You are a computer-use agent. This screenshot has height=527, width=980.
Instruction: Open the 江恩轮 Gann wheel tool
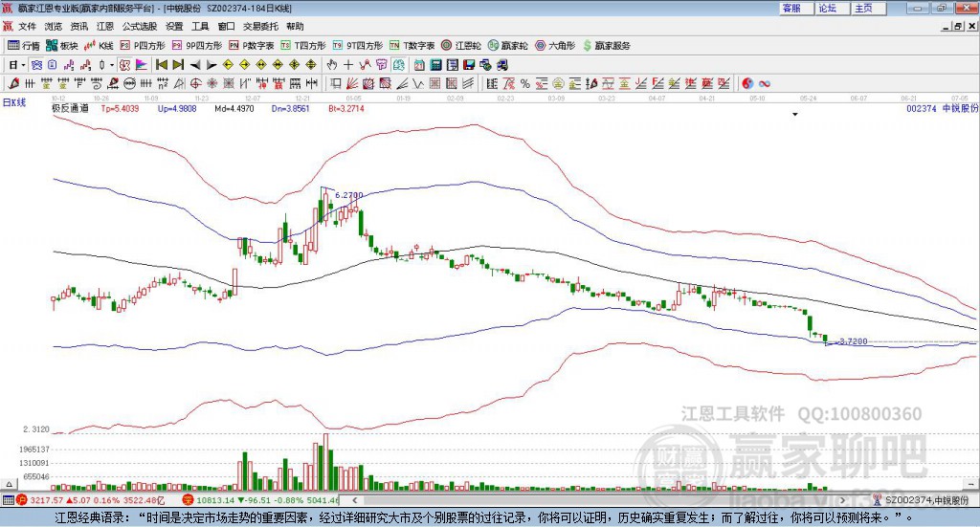[x=461, y=46]
